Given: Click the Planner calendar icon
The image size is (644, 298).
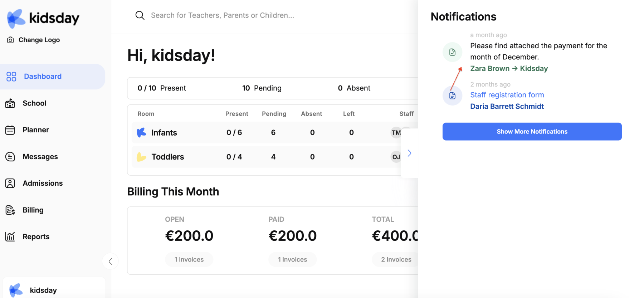Looking at the screenshot, I should 10,130.
